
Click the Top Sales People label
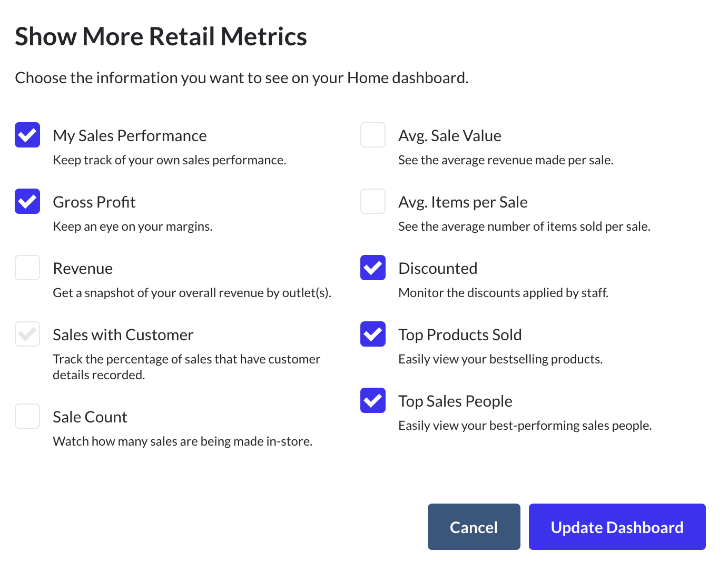(455, 401)
